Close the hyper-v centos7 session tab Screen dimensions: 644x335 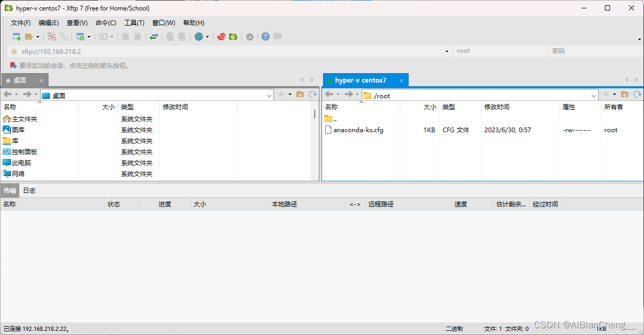click(401, 80)
